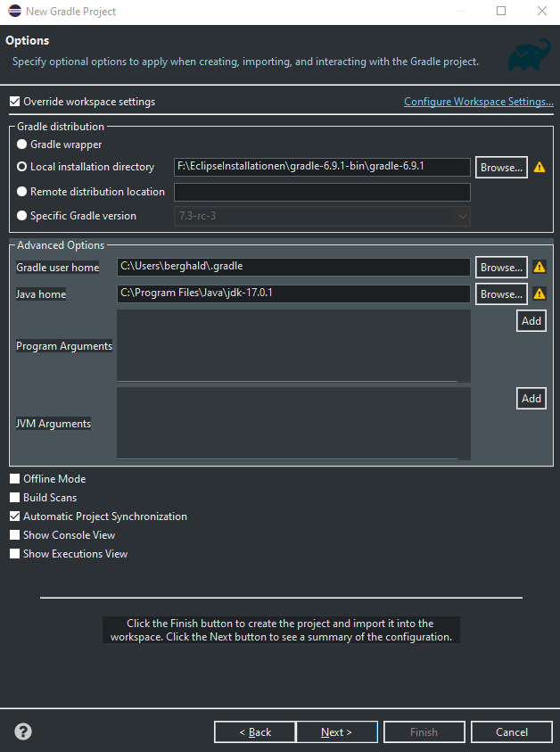Click the Java home path field

tap(293, 293)
